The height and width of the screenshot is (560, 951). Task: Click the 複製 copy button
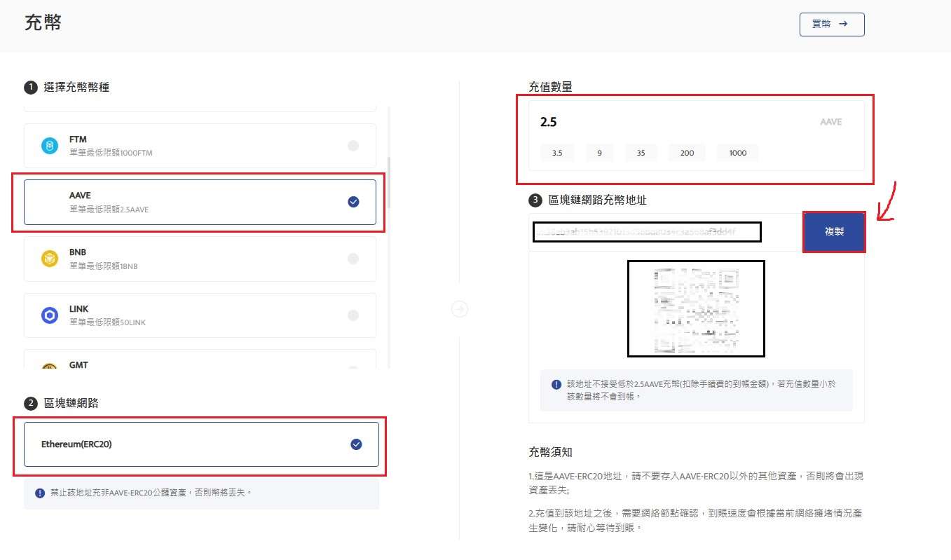(834, 232)
